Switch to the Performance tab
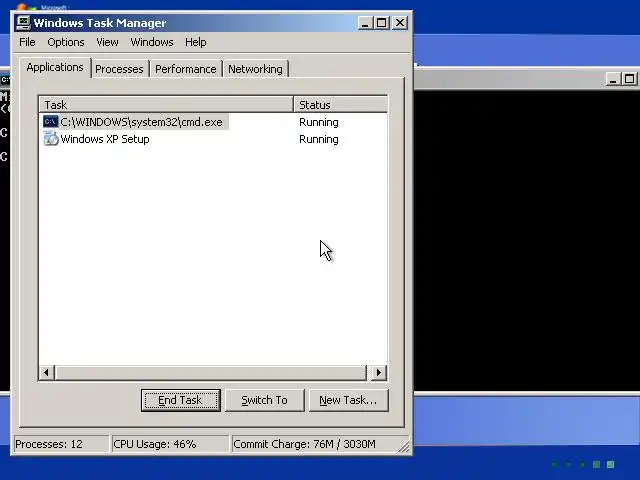This screenshot has height=480, width=640. pyautogui.click(x=186, y=69)
